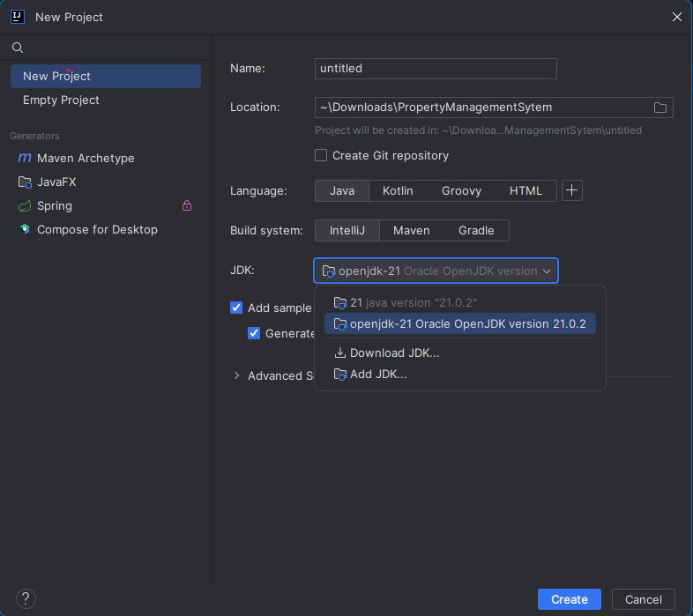
Task: Click the Maven Archetype generator icon
Action: (x=25, y=158)
